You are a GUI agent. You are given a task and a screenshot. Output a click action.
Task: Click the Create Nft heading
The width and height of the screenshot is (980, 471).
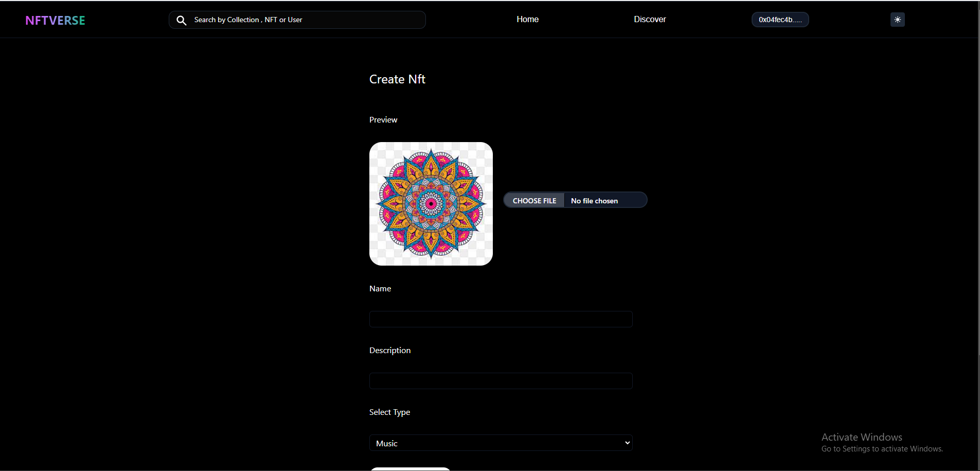pos(397,79)
